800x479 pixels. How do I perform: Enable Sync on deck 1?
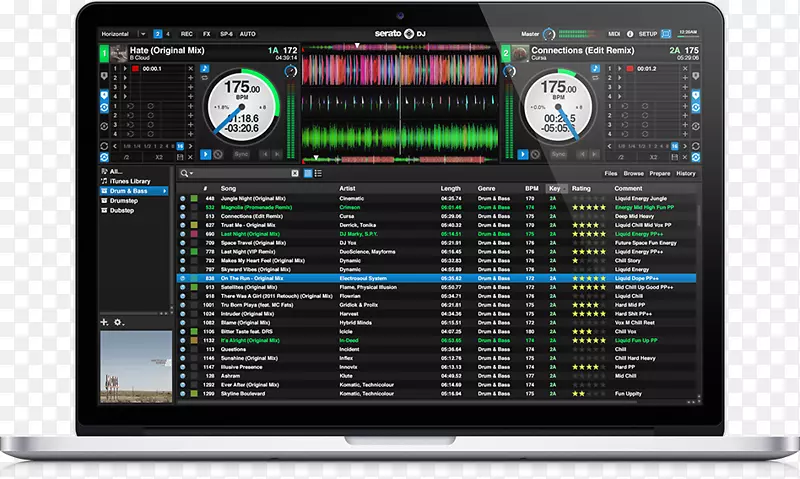click(x=241, y=154)
